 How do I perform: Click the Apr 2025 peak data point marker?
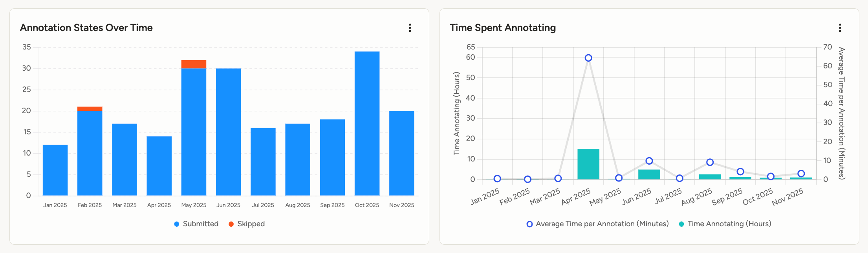(x=588, y=58)
